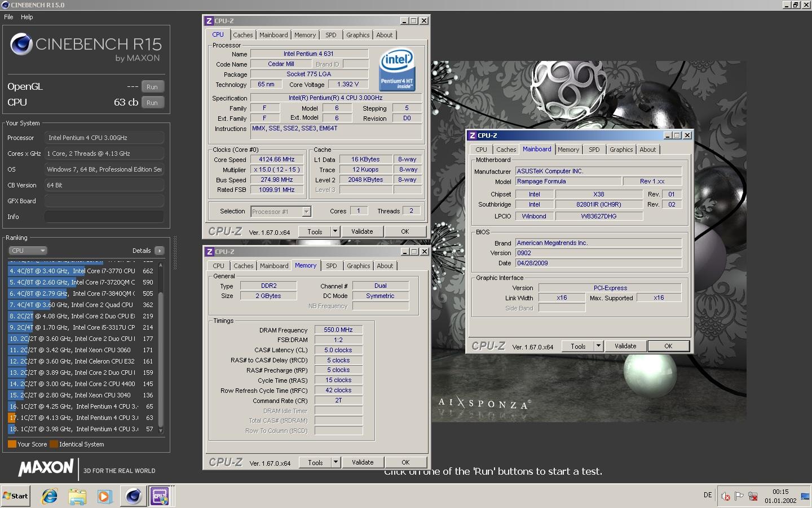The height and width of the screenshot is (508, 812).
Task: Click Action Center flag tray icon
Action: tap(739, 496)
